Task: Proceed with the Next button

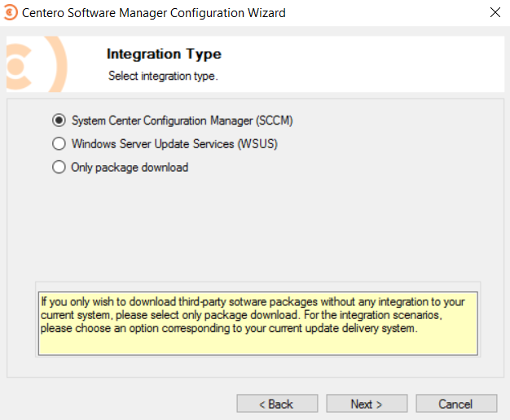Action: pos(367,404)
